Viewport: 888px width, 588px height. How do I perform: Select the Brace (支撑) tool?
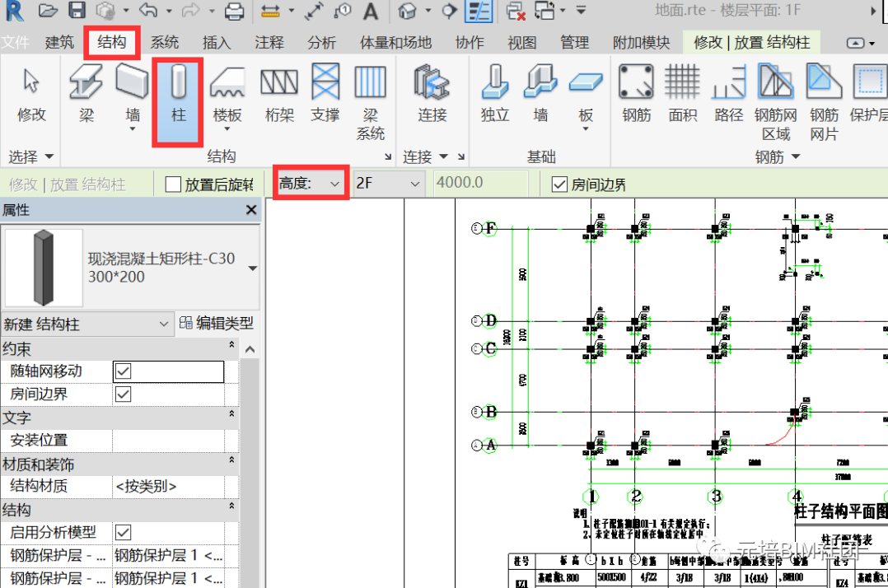[325, 94]
